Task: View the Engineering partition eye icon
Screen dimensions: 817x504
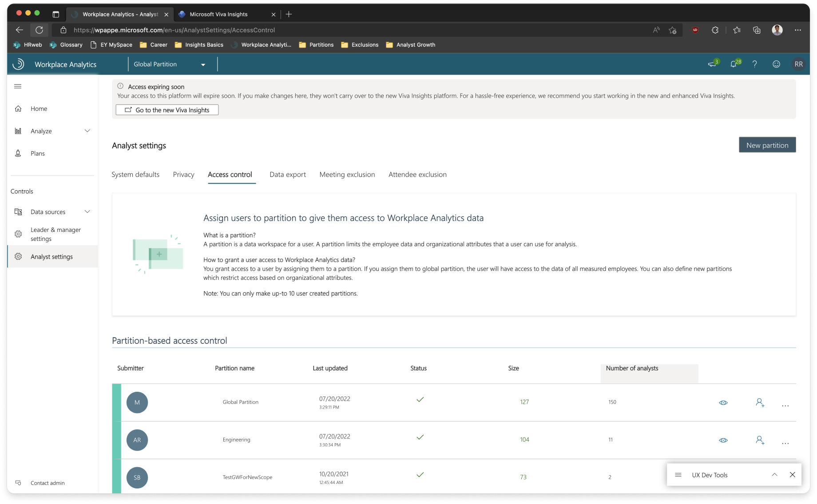Action: (x=723, y=440)
